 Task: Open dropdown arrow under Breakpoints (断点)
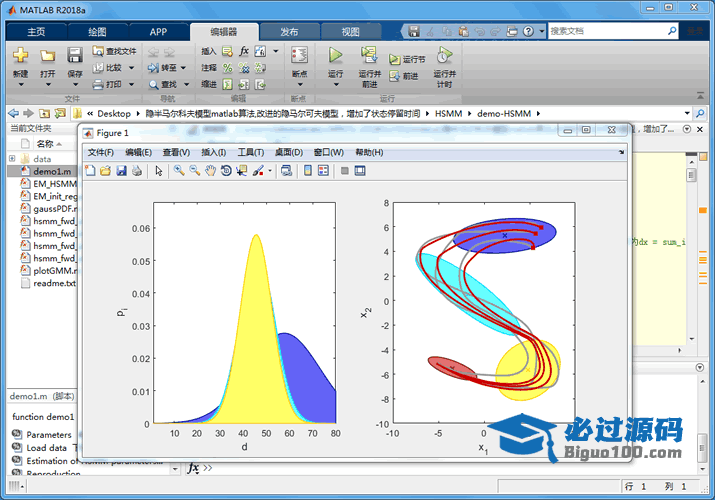300,84
